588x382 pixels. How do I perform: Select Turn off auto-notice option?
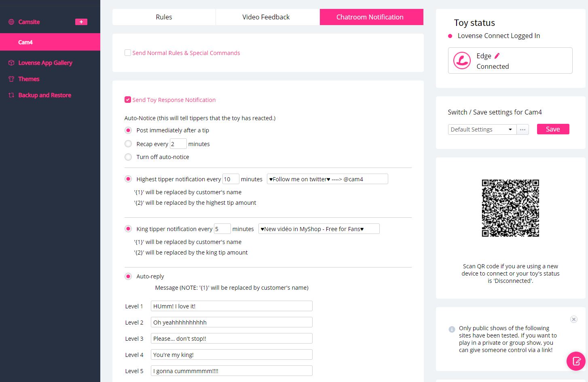128,157
